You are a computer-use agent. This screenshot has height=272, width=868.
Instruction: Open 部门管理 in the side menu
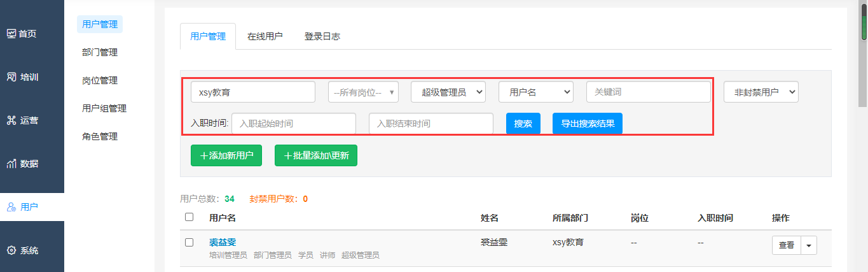(x=100, y=52)
